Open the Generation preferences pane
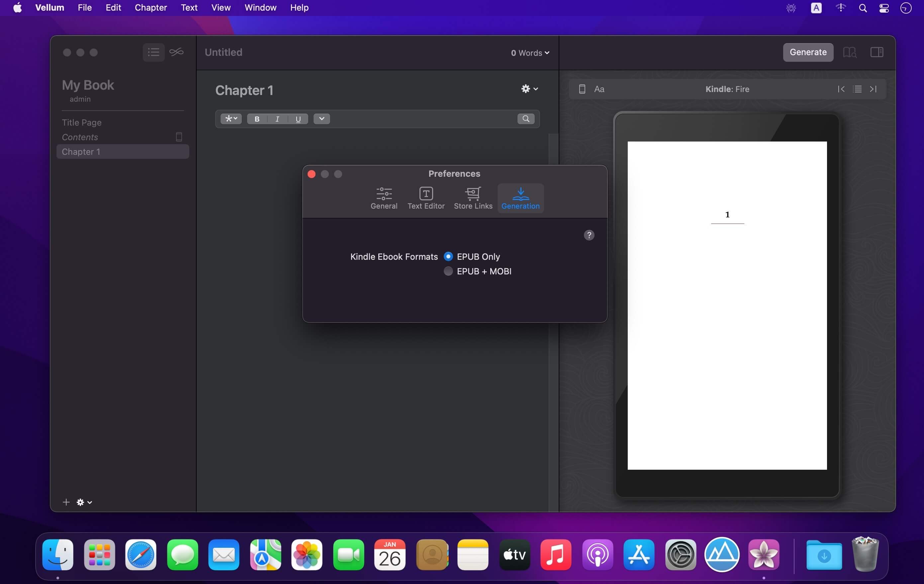Screen dimensions: 924x584 tap(520, 197)
